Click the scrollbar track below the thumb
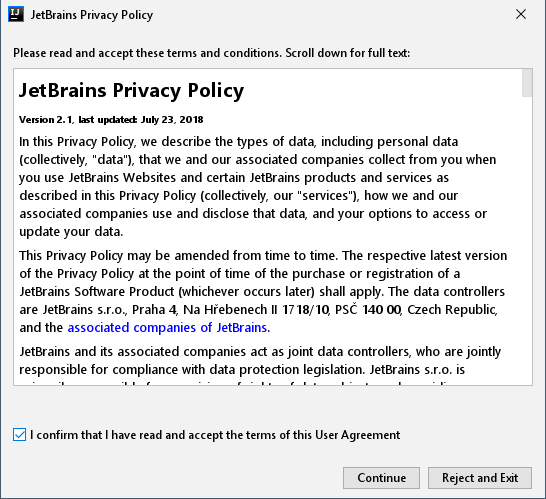 tap(527, 240)
